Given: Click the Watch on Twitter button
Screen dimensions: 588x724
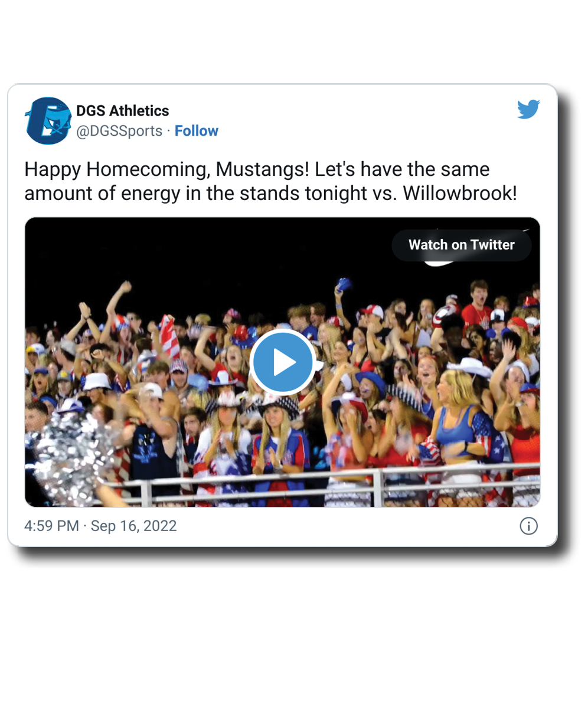Looking at the screenshot, I should point(462,245).
